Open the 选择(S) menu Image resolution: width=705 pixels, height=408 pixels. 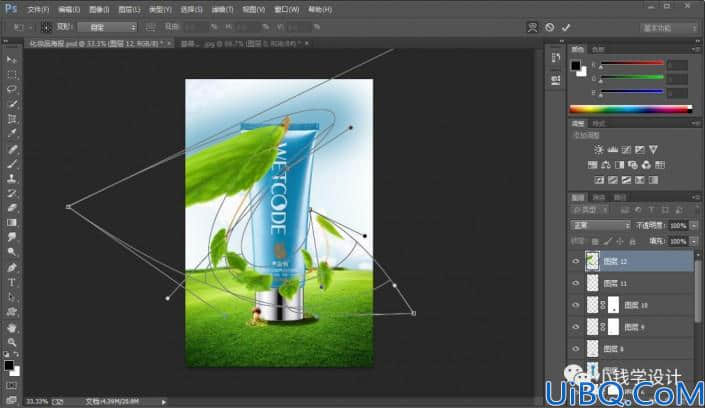[x=191, y=9]
